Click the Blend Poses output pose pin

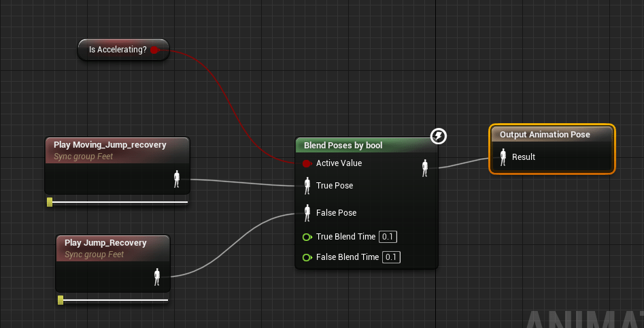pos(425,166)
